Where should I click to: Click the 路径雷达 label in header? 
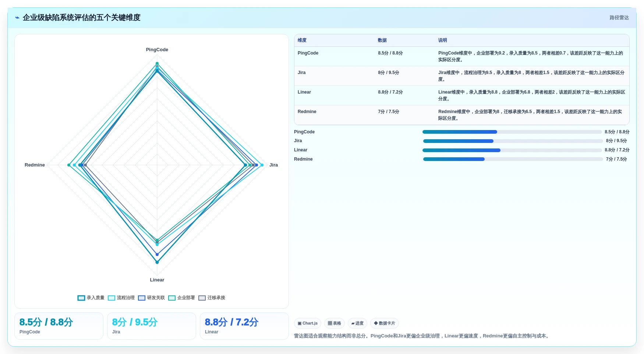619,18
